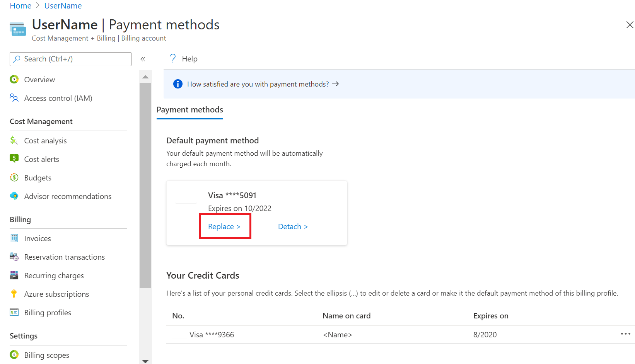This screenshot has height=364, width=635.
Task: Open Billing profiles in sidebar
Action: [x=48, y=313]
